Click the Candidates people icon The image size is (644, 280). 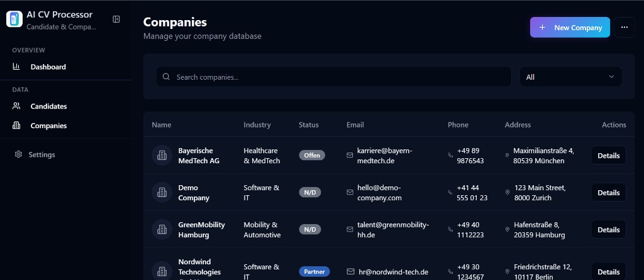pos(16,106)
